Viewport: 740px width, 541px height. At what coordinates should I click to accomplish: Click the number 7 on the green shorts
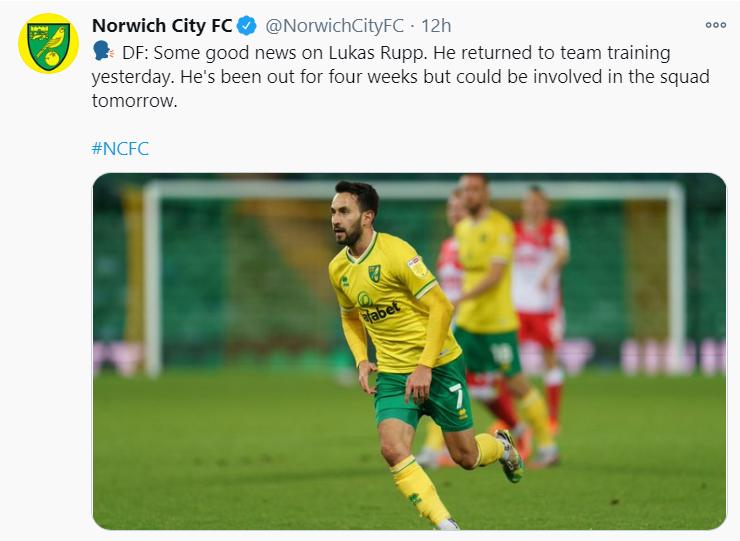456,396
